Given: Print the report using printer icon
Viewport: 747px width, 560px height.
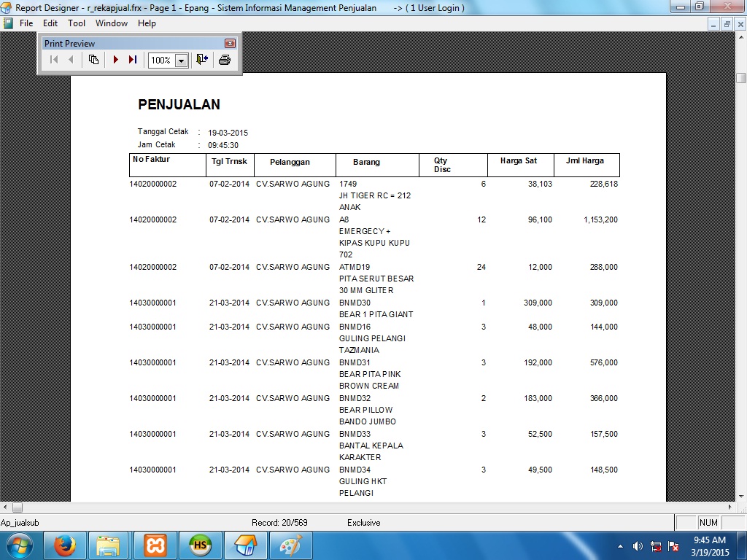Looking at the screenshot, I should coord(225,60).
